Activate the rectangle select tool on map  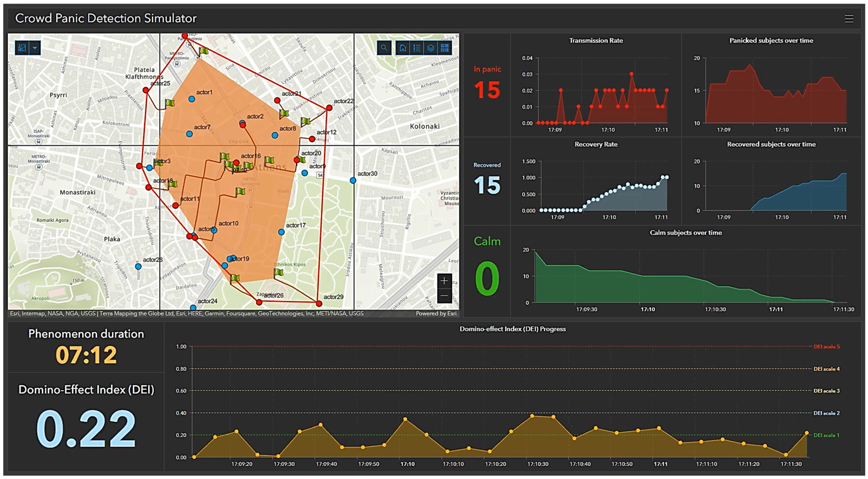[x=22, y=48]
